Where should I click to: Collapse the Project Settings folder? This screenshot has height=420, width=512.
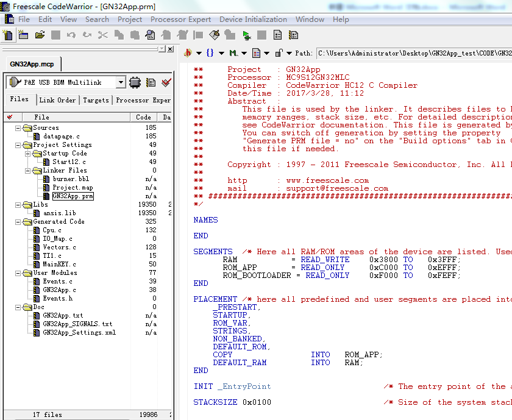[x=18, y=145]
